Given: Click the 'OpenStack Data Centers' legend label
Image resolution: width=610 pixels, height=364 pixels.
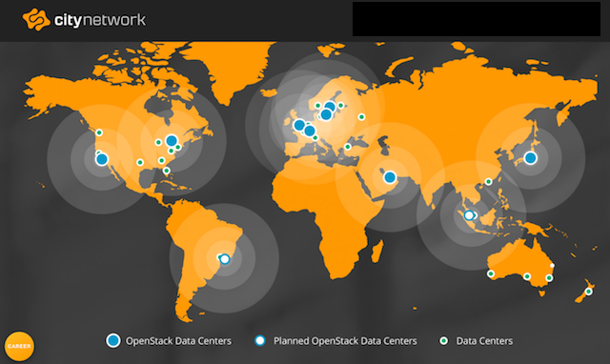Looking at the screenshot, I should click(x=178, y=341).
